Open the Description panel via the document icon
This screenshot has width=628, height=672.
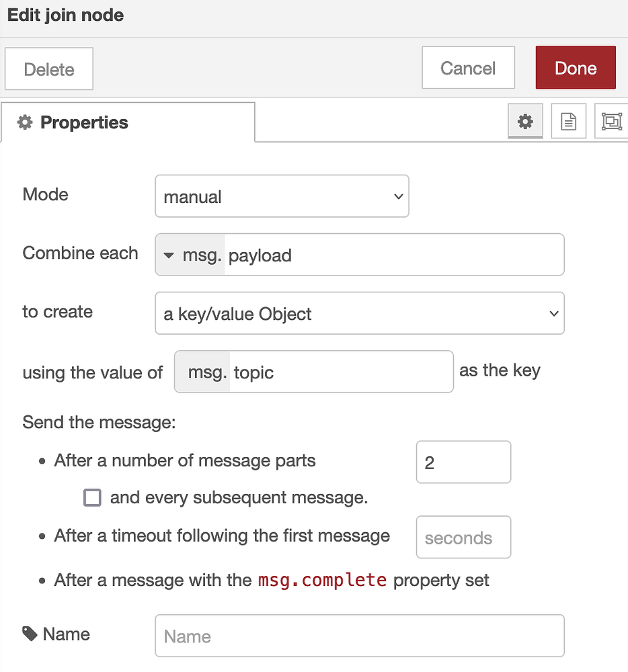coord(568,121)
